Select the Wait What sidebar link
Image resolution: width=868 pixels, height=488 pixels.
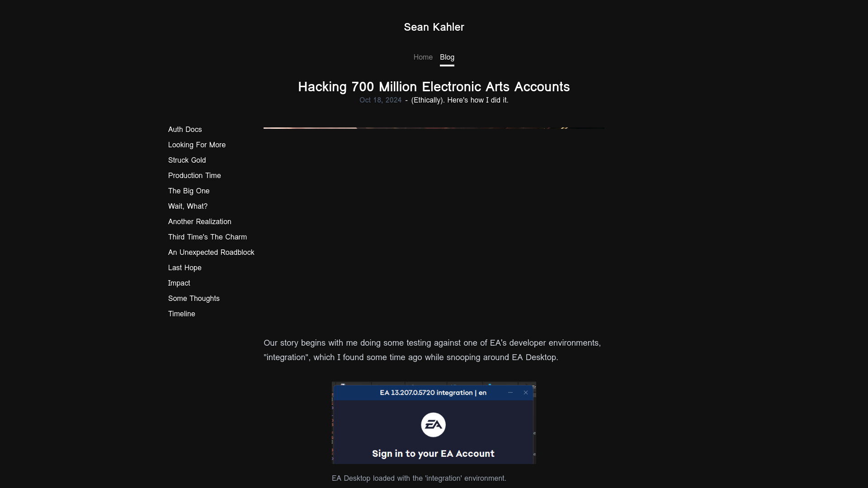pyautogui.click(x=188, y=206)
